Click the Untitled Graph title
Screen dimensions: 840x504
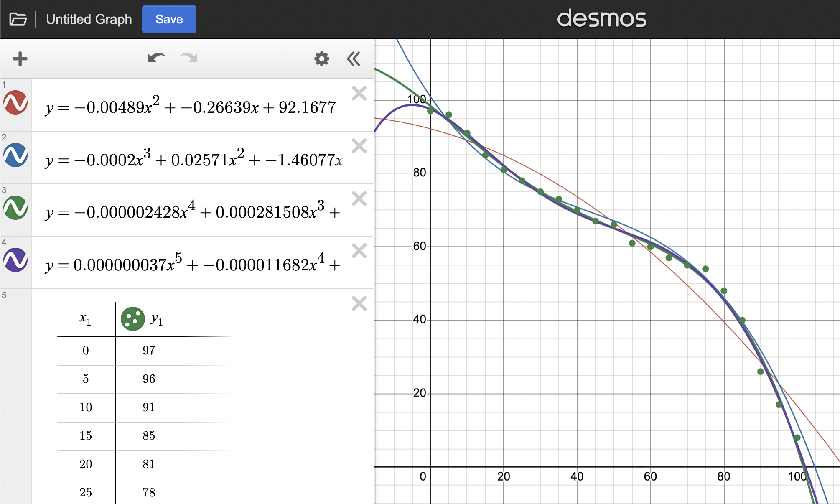(x=89, y=19)
